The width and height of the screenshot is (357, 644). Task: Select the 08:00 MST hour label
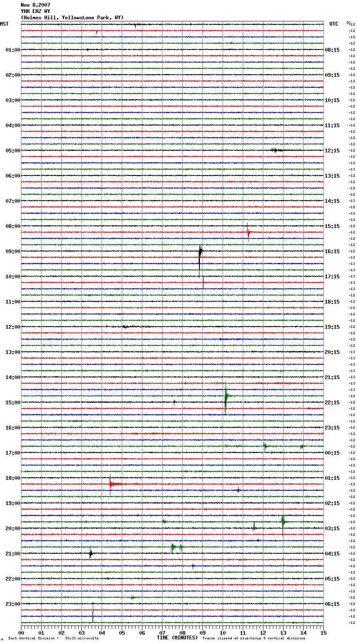pos(13,226)
